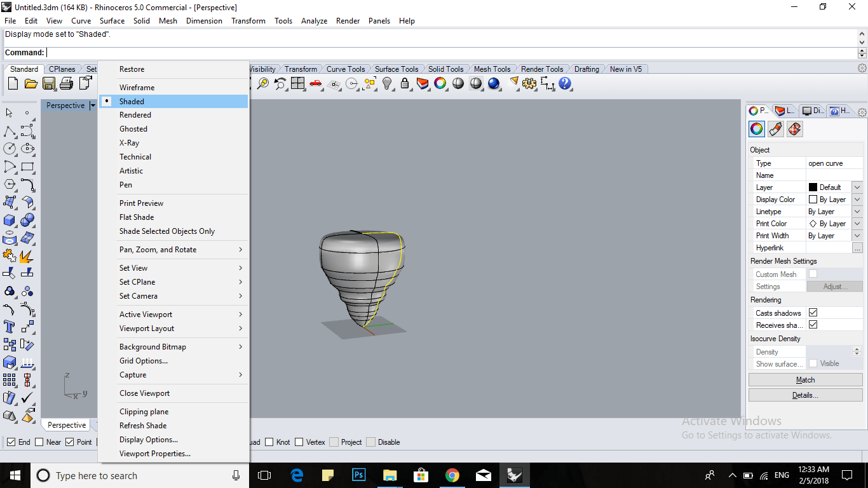Select the Ellipse tool

(27, 149)
